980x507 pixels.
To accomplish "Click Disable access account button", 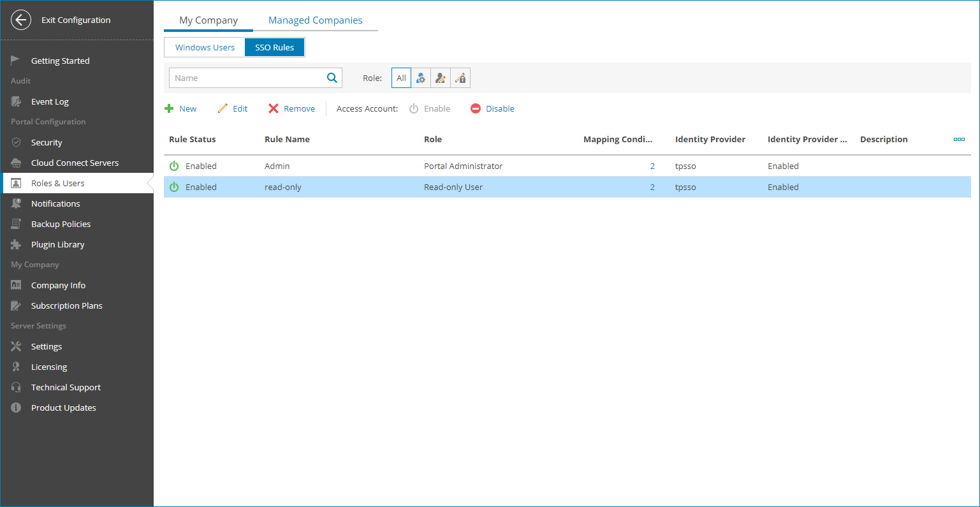I will click(492, 108).
